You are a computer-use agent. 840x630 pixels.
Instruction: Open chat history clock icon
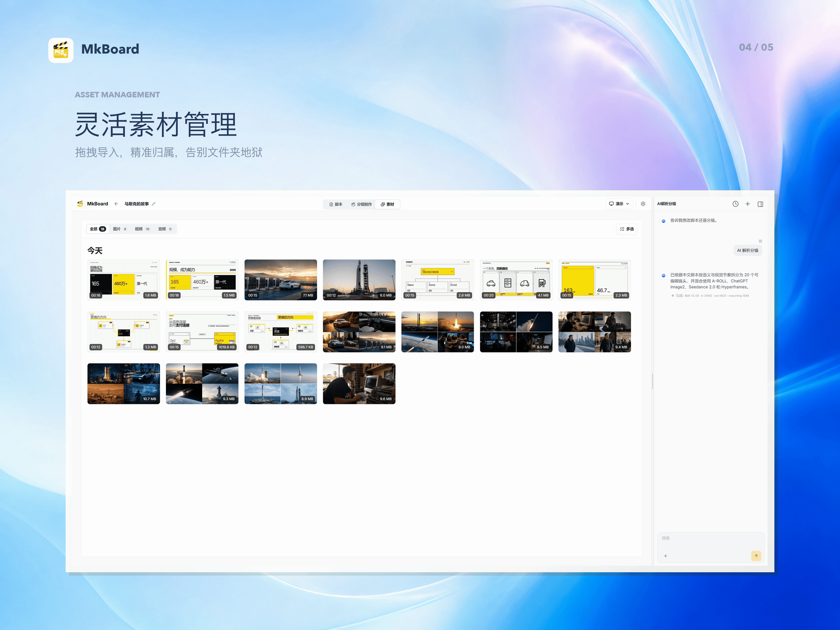[736, 204]
